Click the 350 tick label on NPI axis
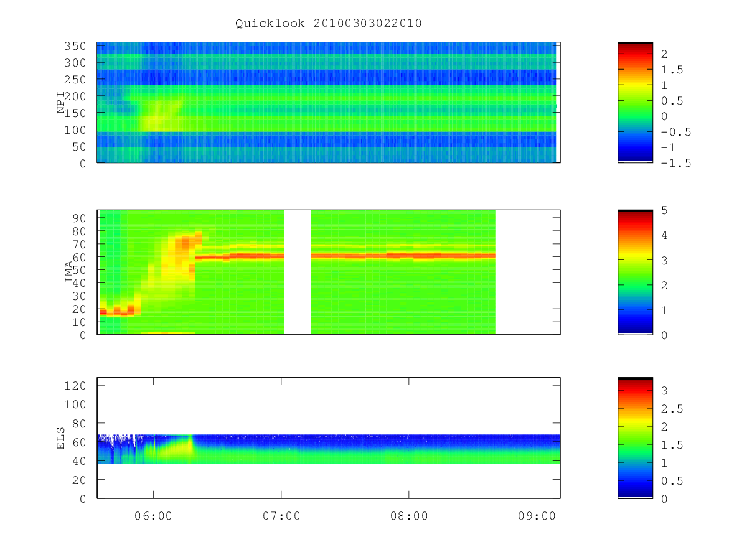The height and width of the screenshot is (560, 747). 77,46
